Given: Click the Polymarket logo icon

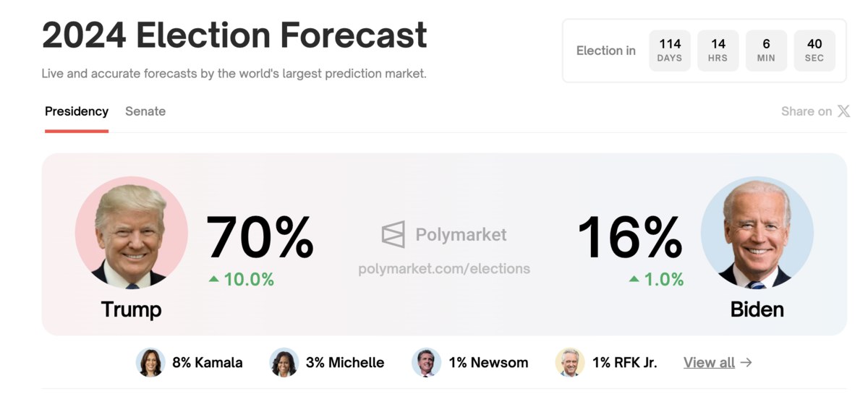Looking at the screenshot, I should point(393,235).
